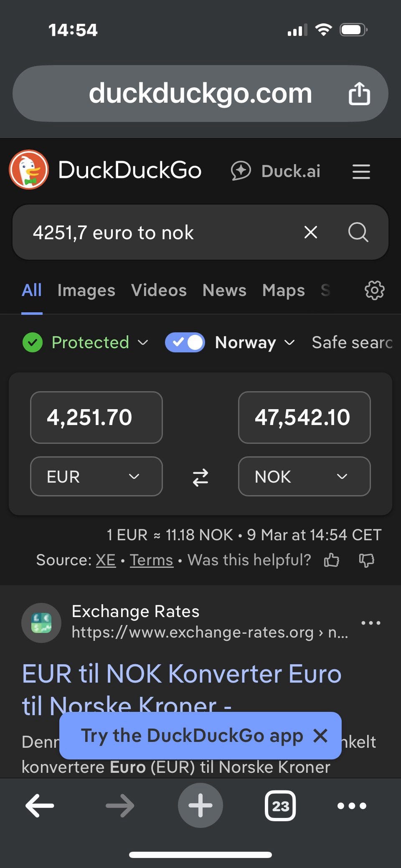The width and height of the screenshot is (401, 868).
Task: Toggle the Norway region switch
Action: click(x=185, y=342)
